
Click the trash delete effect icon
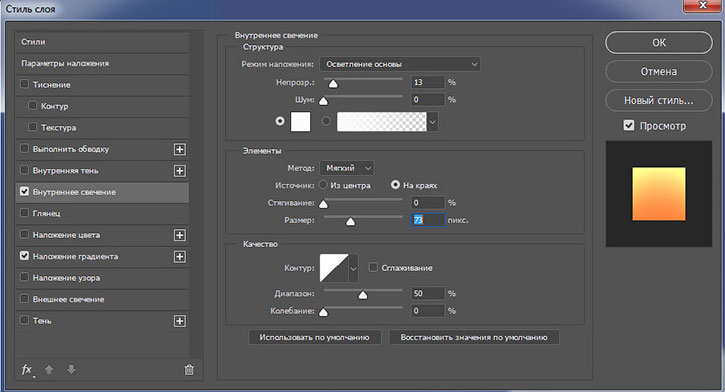click(189, 370)
